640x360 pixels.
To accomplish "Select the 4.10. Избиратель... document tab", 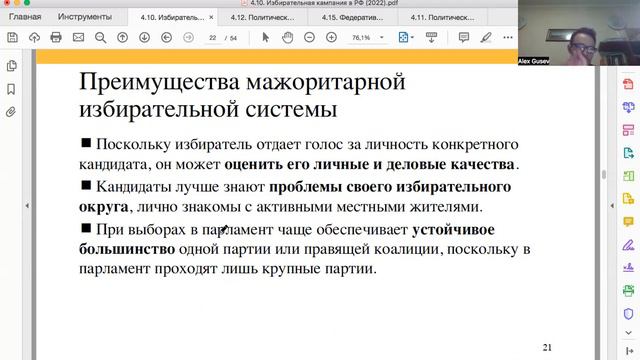I will coord(173,18).
